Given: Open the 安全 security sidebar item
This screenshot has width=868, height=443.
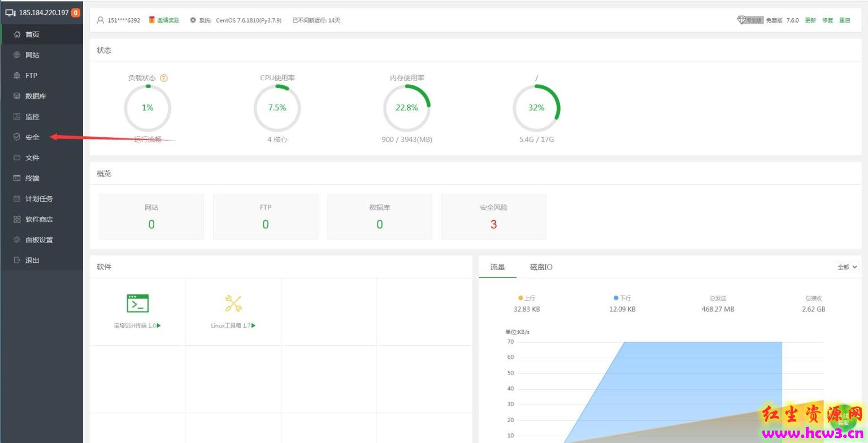Looking at the screenshot, I should [41, 137].
